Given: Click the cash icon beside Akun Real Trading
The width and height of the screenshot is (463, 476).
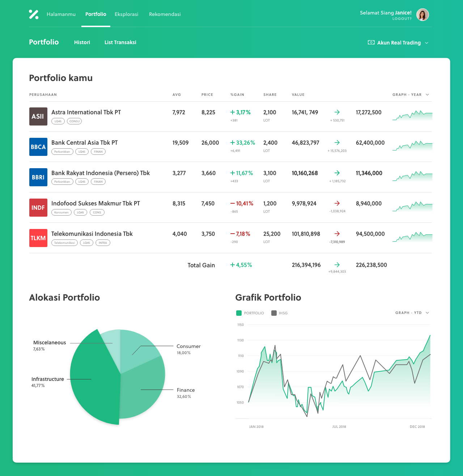Looking at the screenshot, I should pyautogui.click(x=371, y=42).
